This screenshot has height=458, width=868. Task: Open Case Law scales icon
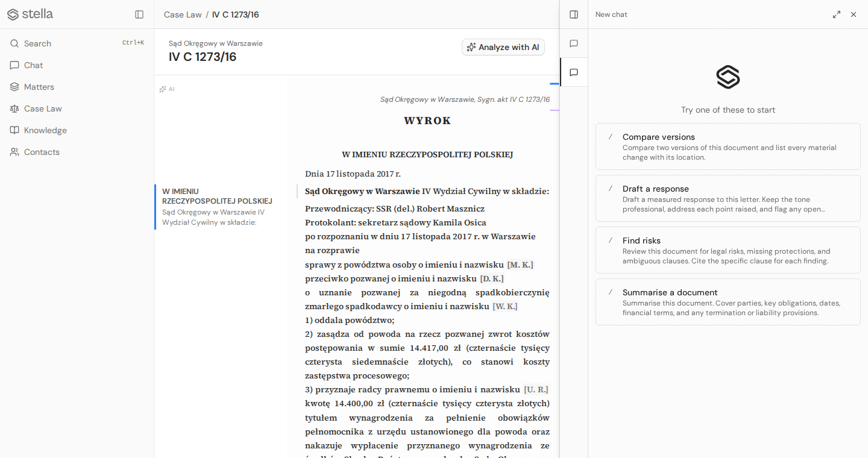coord(14,108)
